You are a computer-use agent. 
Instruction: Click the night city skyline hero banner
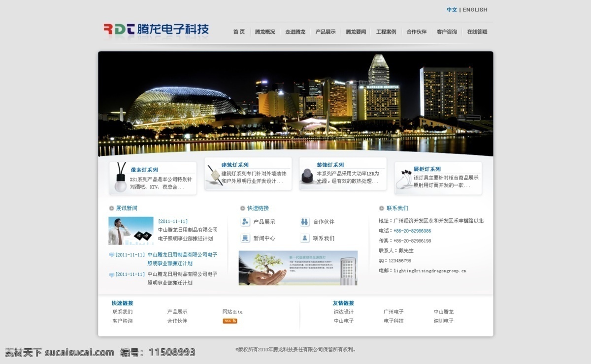click(x=295, y=104)
